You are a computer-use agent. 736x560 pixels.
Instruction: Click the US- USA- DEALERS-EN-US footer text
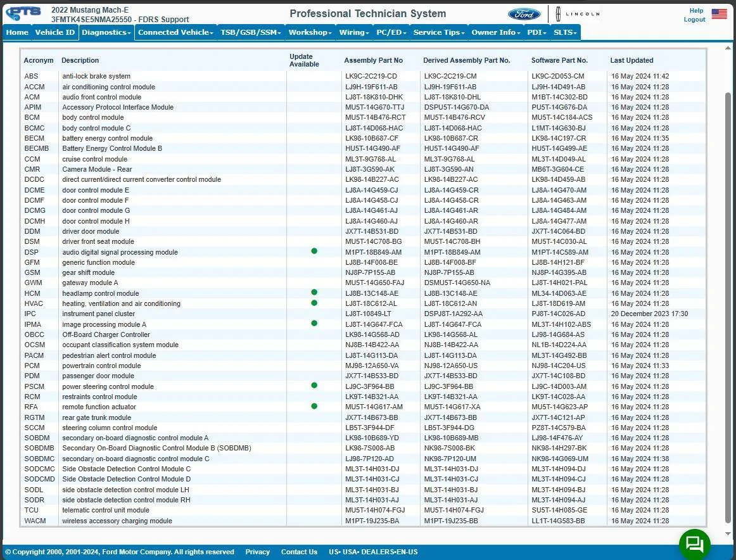click(x=373, y=552)
